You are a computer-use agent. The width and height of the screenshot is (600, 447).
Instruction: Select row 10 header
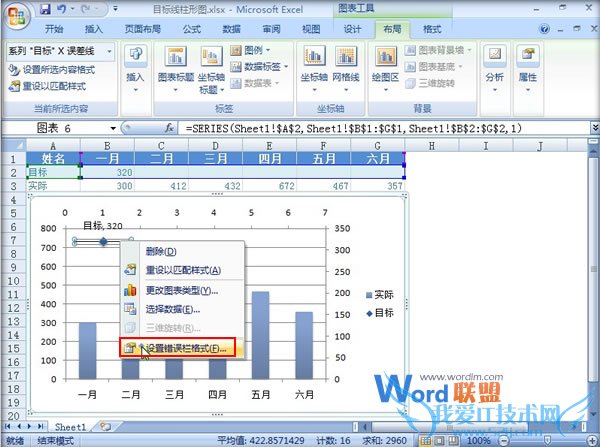click(14, 281)
